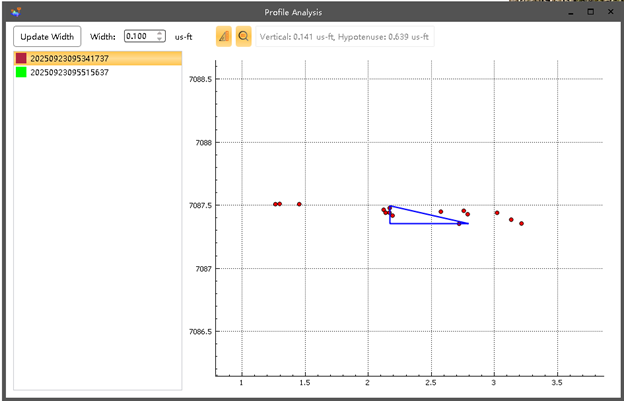Click the 7088 label on the vertical axis
This screenshot has height=401, width=624.
click(x=203, y=142)
